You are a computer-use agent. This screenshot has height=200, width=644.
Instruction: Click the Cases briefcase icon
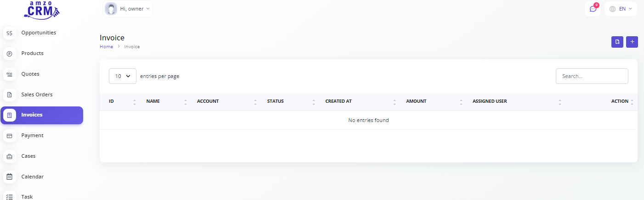pyautogui.click(x=9, y=156)
